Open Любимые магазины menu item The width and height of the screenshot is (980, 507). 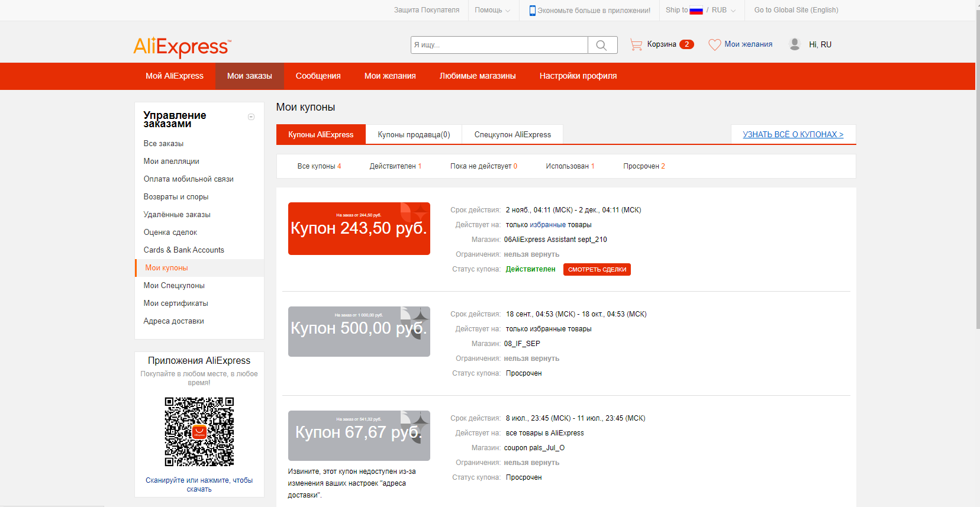(x=478, y=76)
